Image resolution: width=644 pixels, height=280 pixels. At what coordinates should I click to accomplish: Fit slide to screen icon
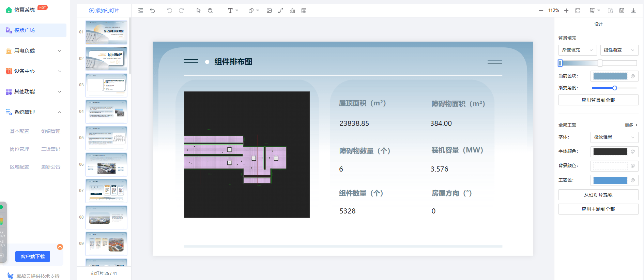578,11
